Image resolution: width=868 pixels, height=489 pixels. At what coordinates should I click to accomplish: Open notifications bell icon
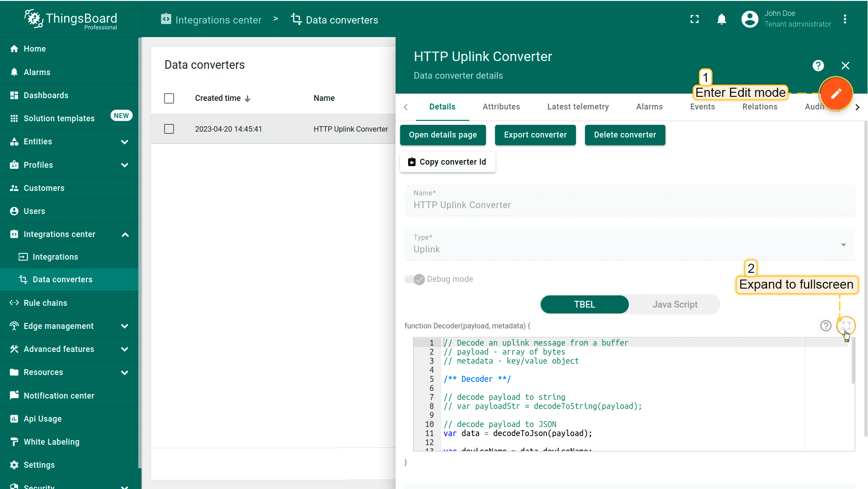[x=722, y=19]
